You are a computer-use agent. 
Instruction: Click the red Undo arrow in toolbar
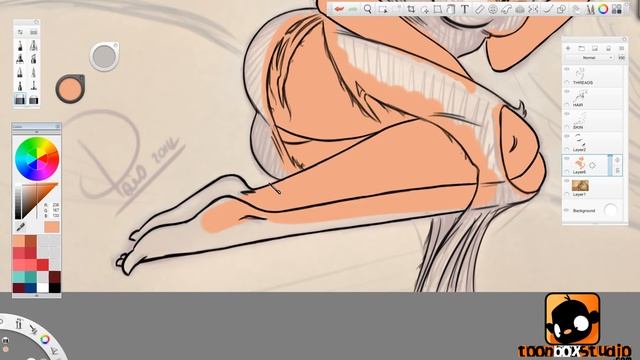pos(339,9)
